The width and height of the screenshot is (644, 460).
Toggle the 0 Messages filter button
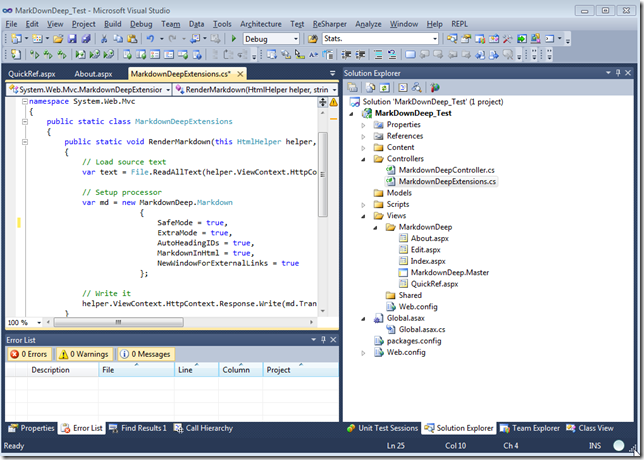pos(145,354)
